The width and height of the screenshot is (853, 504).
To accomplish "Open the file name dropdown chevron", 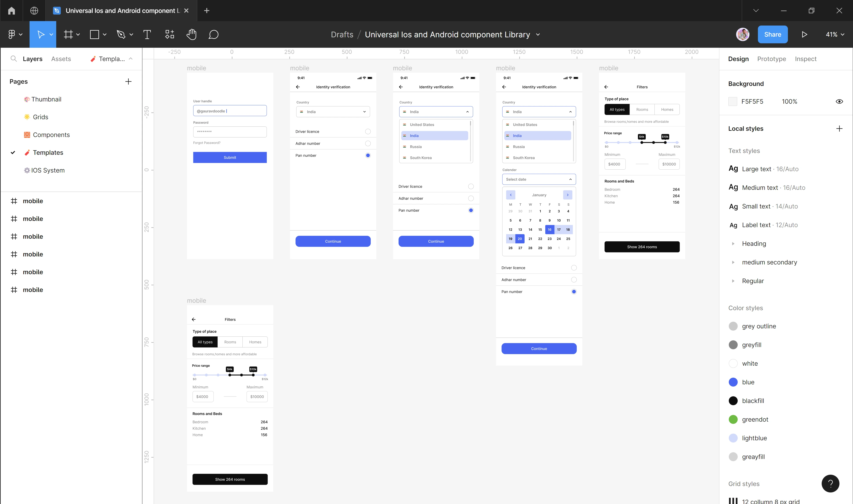I will click(538, 35).
